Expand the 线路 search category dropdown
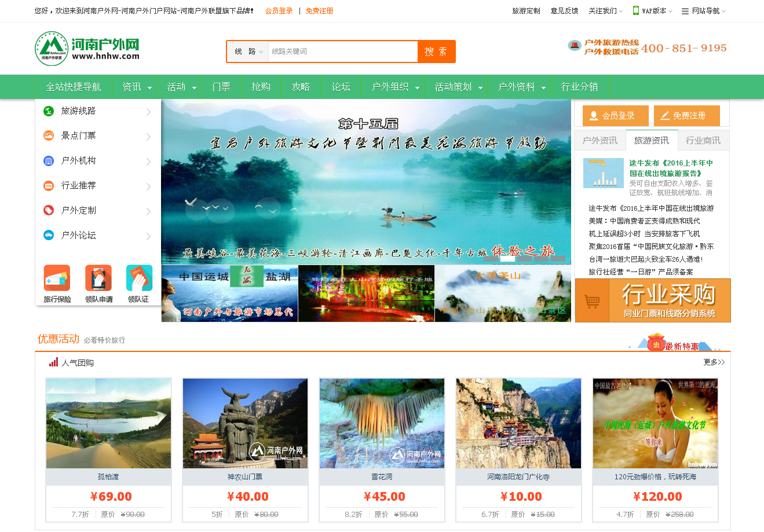Screen dimensions: 764x532 tap(247, 51)
